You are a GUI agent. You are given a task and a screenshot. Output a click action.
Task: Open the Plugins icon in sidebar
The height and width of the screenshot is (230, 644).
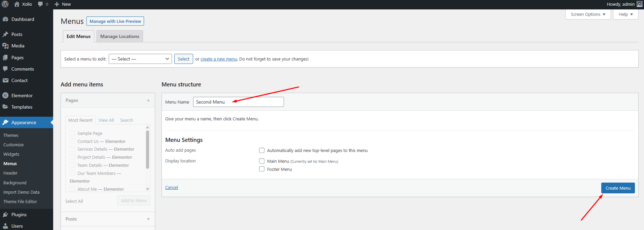pos(5,215)
